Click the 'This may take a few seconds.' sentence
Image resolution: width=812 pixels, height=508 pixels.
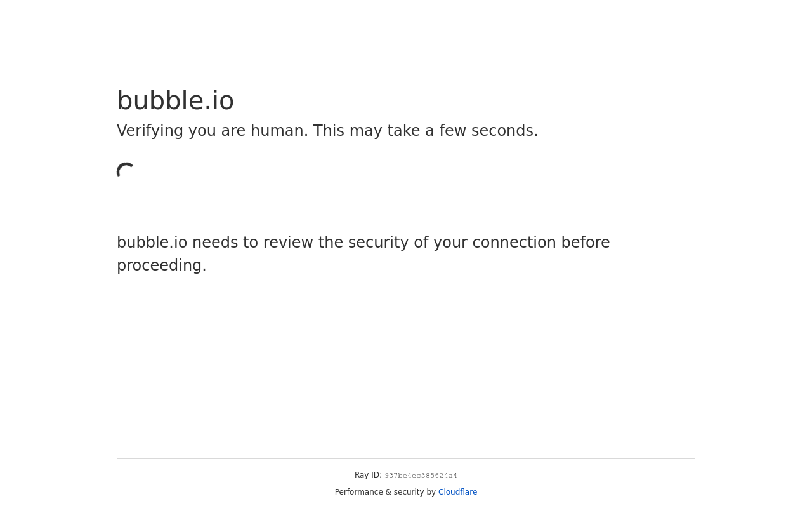coord(426,131)
